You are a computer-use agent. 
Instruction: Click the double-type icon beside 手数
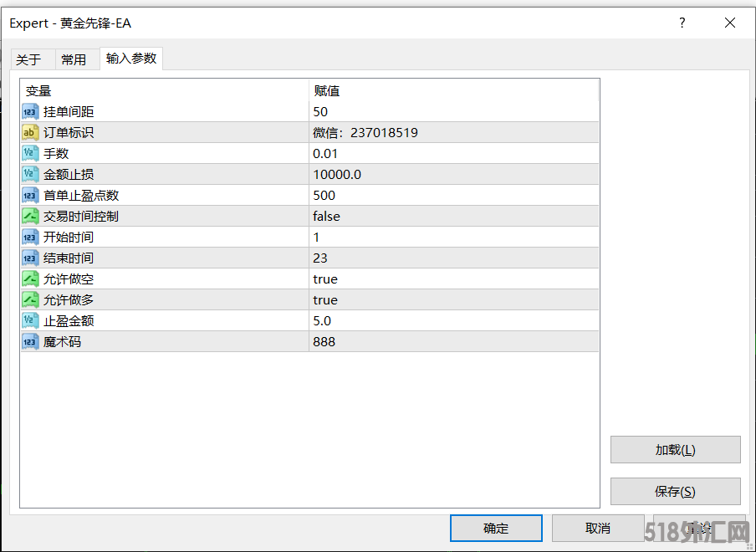pyautogui.click(x=30, y=154)
